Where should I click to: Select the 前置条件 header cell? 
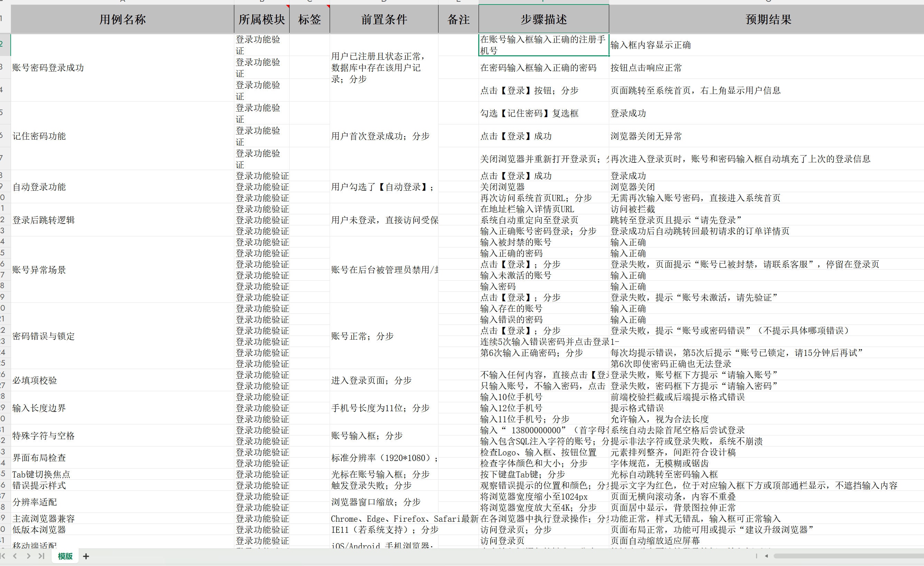tap(384, 19)
